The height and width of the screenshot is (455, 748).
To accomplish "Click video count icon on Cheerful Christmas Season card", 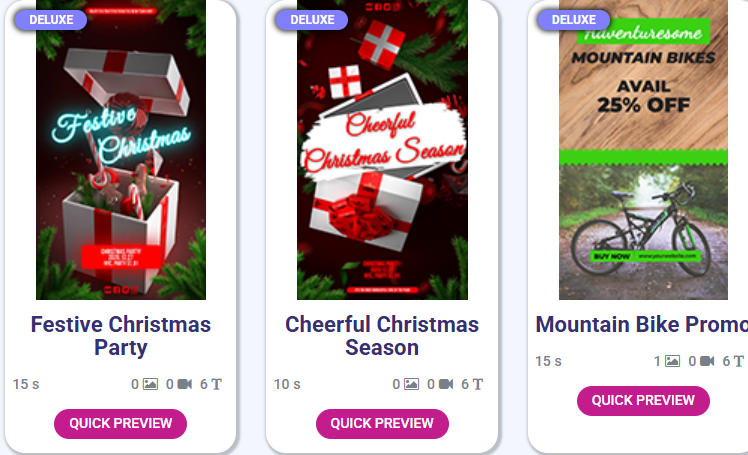I will click(446, 384).
